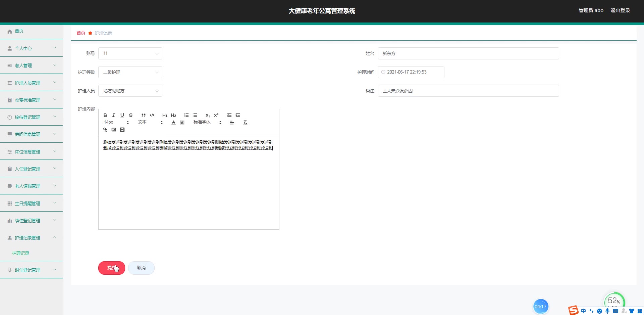Image resolution: width=644 pixels, height=315 pixels.
Task: Cancel the form with 取消 button
Action: click(x=141, y=268)
